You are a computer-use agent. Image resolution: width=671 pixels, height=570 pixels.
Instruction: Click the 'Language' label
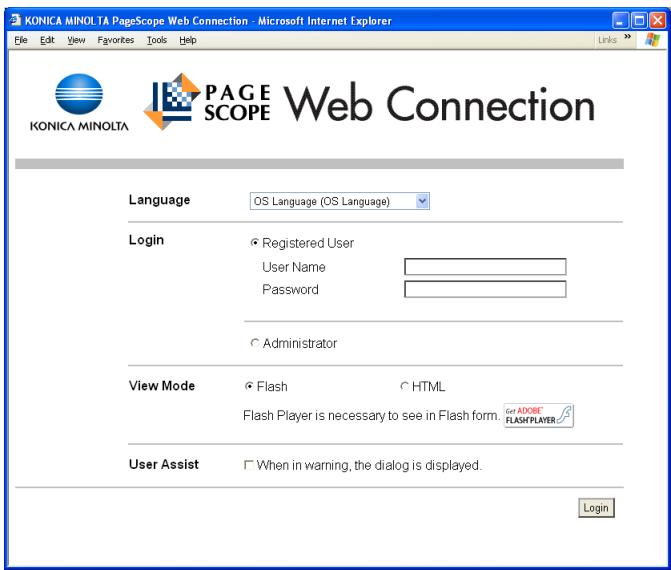tap(159, 200)
